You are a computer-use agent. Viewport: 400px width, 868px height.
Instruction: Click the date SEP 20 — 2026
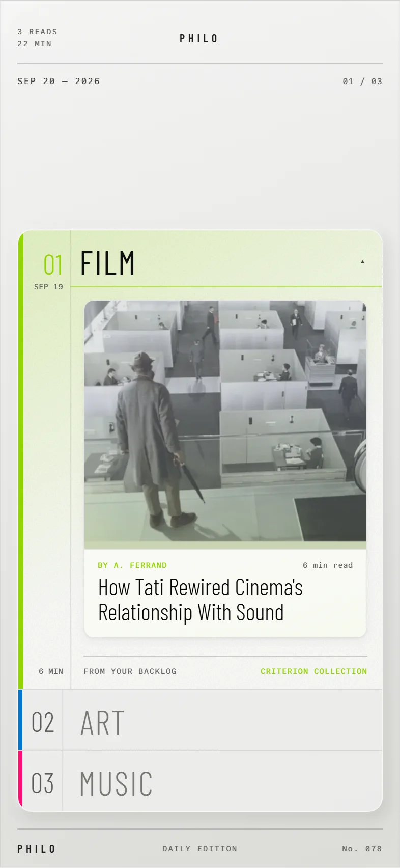click(x=59, y=81)
